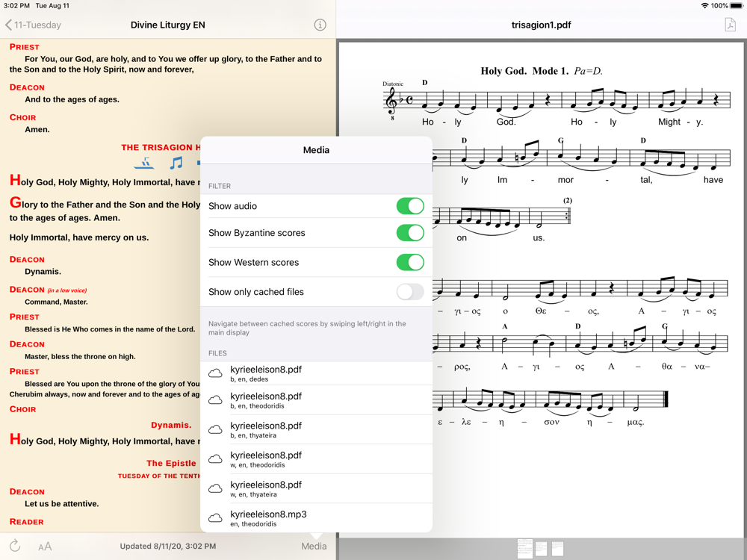Tap the Media popover title
The height and width of the screenshot is (560, 747).
click(316, 150)
